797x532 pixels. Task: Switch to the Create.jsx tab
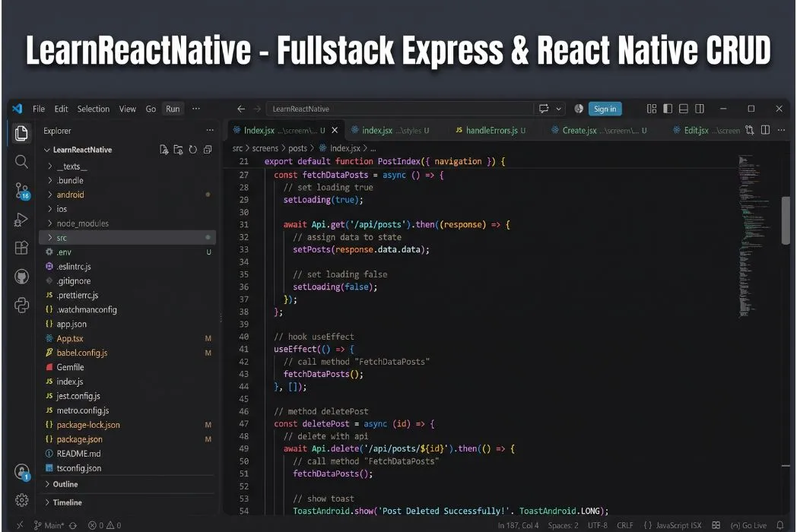pyautogui.click(x=599, y=131)
